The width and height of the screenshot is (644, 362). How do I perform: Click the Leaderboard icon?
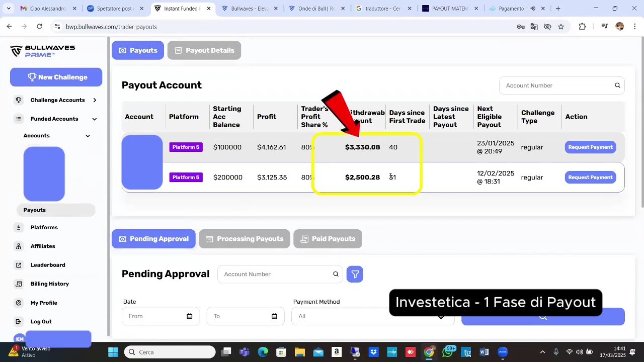click(19, 265)
